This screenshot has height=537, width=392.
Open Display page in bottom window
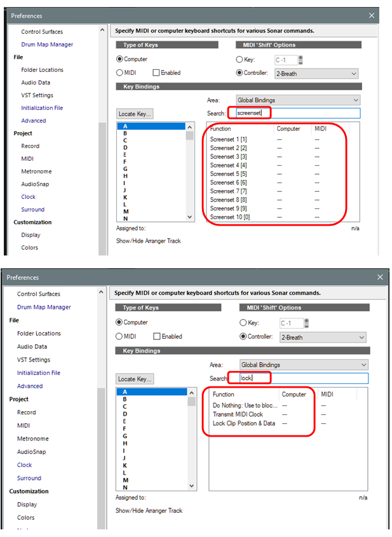tap(27, 505)
